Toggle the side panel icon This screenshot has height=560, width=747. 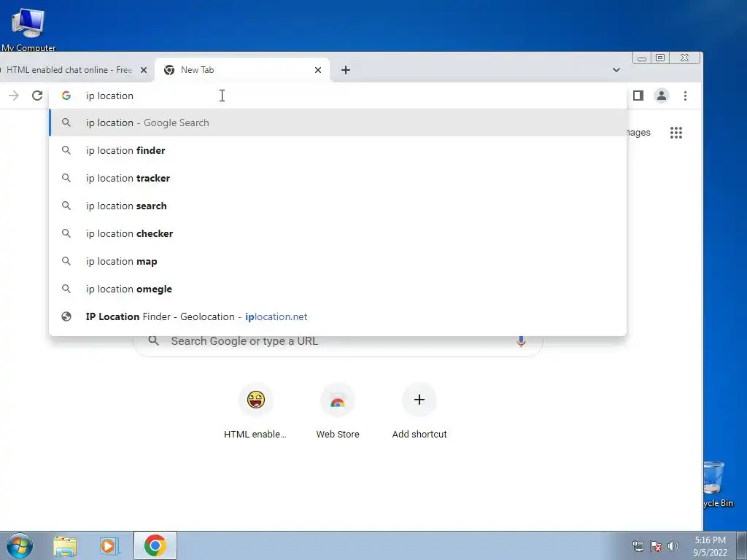point(638,96)
